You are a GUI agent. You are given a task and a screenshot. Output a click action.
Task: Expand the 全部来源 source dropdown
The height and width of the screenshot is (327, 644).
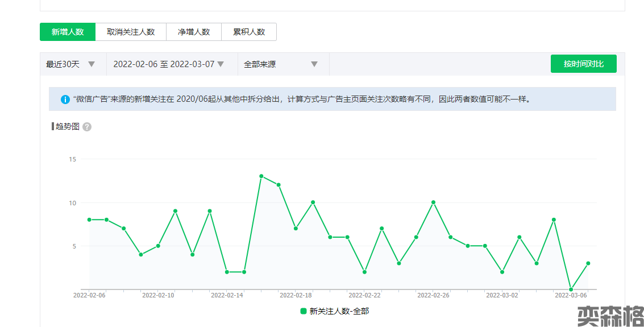click(x=281, y=64)
